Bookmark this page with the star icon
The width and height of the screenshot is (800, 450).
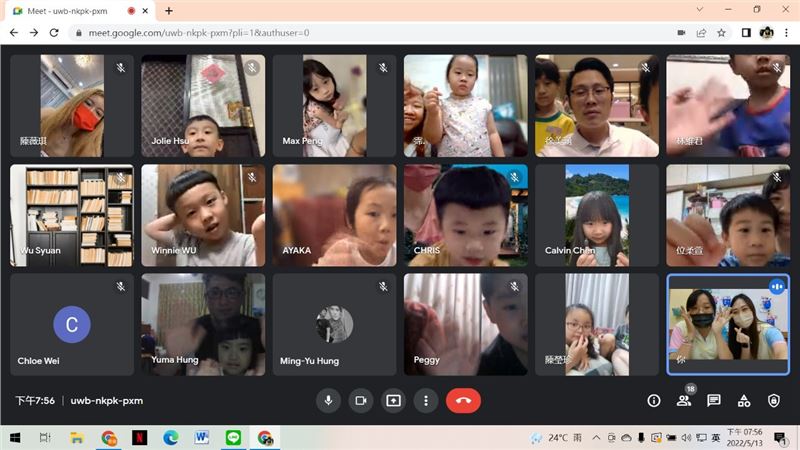(722, 32)
